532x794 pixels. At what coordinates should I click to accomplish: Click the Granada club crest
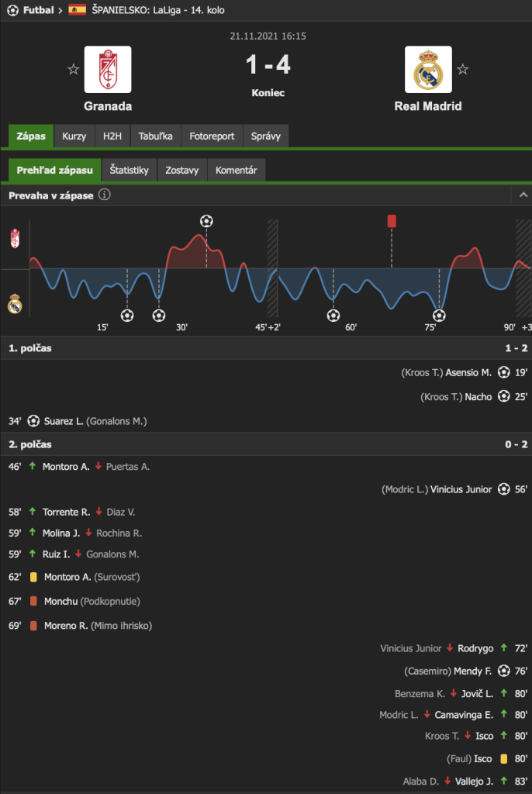click(x=108, y=69)
